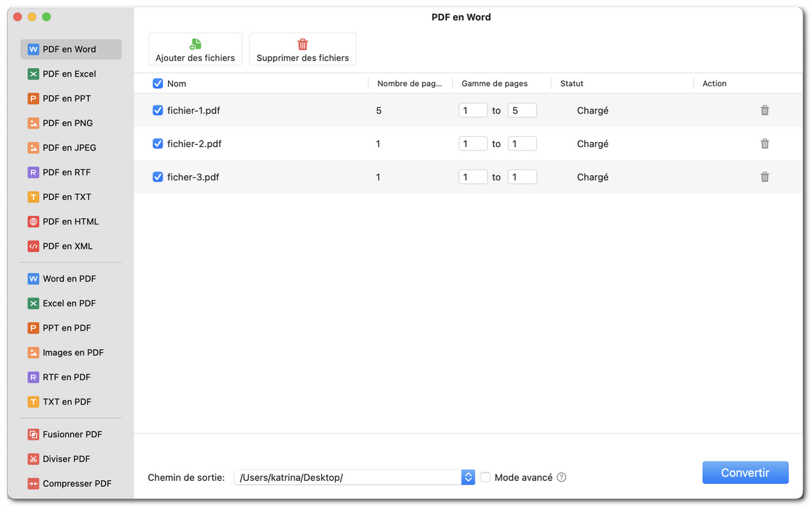Viewport: 812px width, 507px height.
Task: Click the output path text field
Action: (x=347, y=477)
